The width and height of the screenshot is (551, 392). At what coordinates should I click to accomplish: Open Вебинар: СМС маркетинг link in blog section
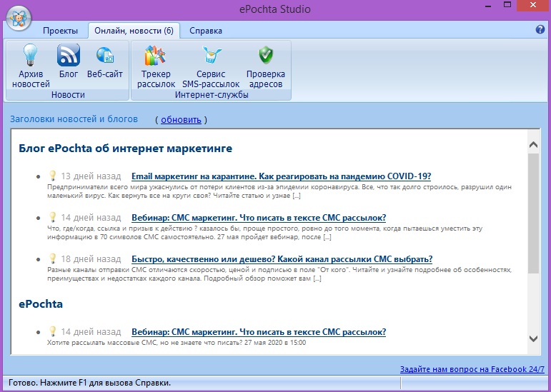[259, 218]
